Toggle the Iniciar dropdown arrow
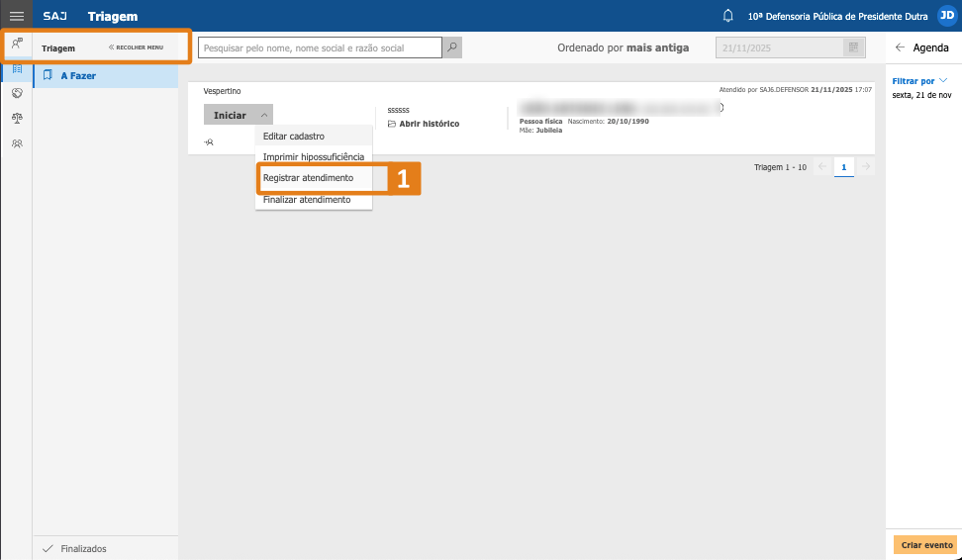Image resolution: width=962 pixels, height=560 pixels. [263, 116]
